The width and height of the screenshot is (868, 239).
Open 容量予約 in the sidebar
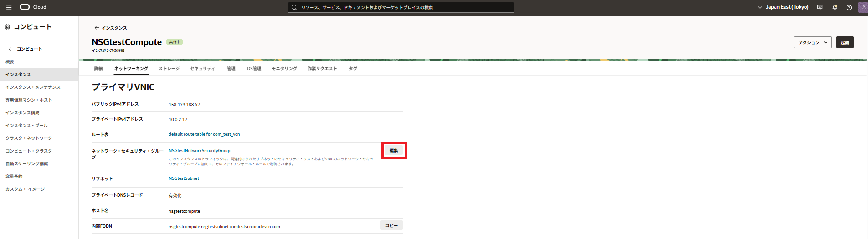coord(14,176)
